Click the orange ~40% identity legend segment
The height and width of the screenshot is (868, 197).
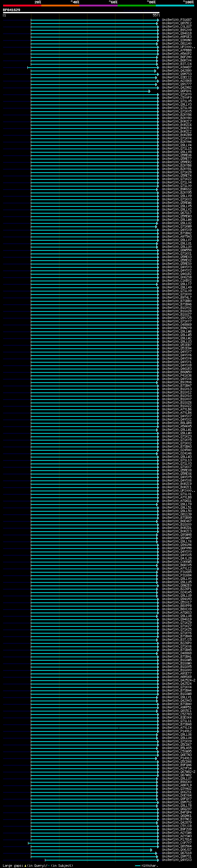(x=60, y=6)
